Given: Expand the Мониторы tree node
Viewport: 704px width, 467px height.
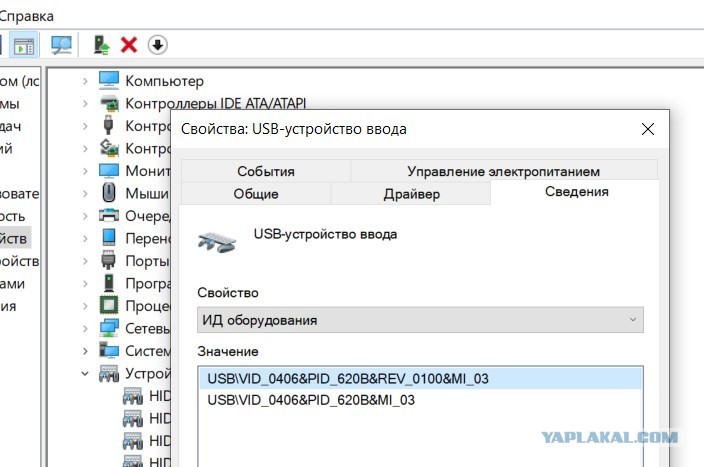Looking at the screenshot, I should point(85,171).
